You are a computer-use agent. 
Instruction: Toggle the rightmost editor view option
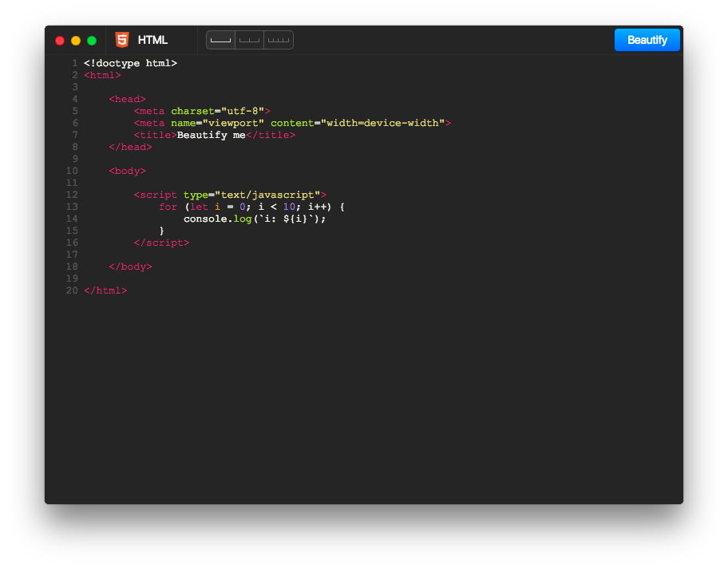278,39
